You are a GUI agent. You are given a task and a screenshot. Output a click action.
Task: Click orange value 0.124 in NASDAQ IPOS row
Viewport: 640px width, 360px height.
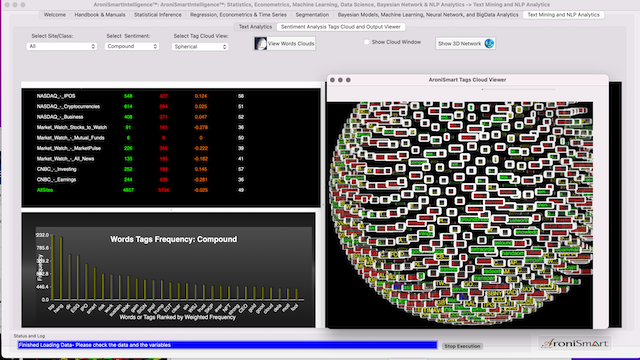[201, 96]
